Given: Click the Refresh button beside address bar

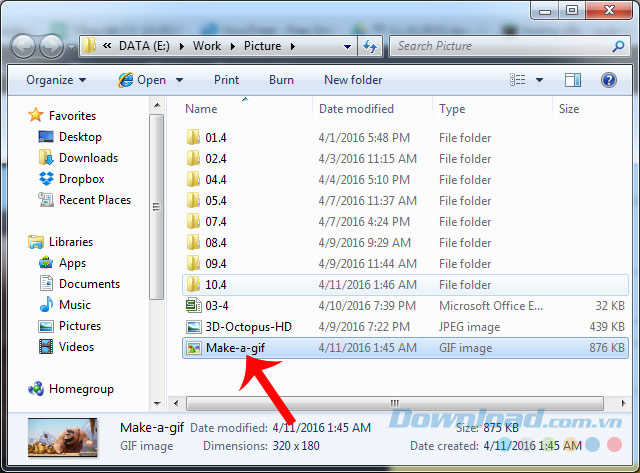Looking at the screenshot, I should click(370, 46).
